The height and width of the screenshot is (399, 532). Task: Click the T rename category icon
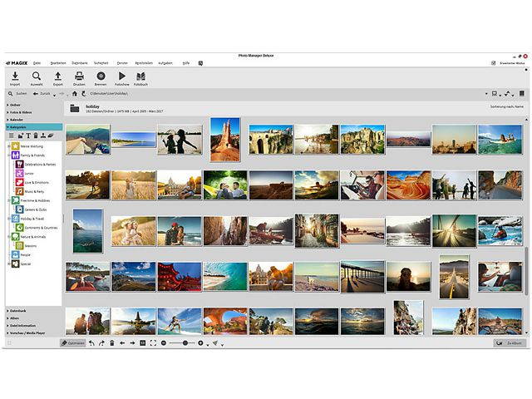(x=28, y=135)
